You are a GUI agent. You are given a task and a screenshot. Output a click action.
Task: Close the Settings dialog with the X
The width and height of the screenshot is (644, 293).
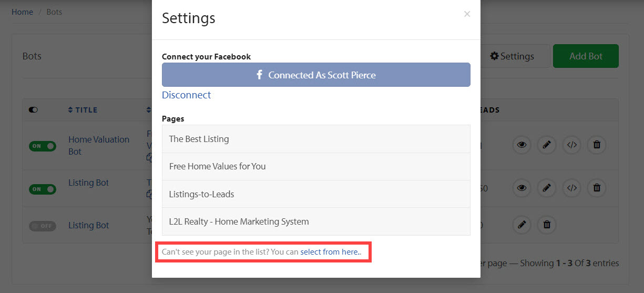[467, 14]
